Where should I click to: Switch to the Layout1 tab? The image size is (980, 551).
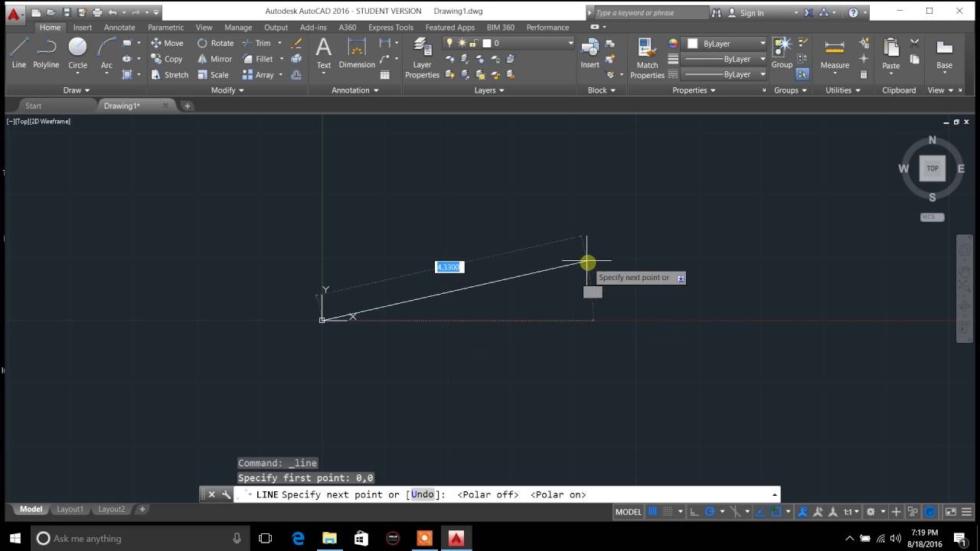click(x=70, y=509)
